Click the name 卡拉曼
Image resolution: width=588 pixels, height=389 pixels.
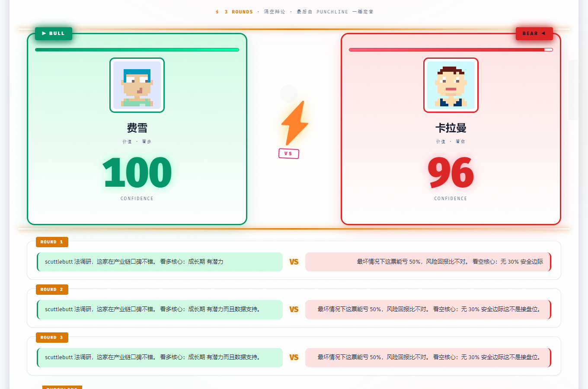(x=451, y=128)
